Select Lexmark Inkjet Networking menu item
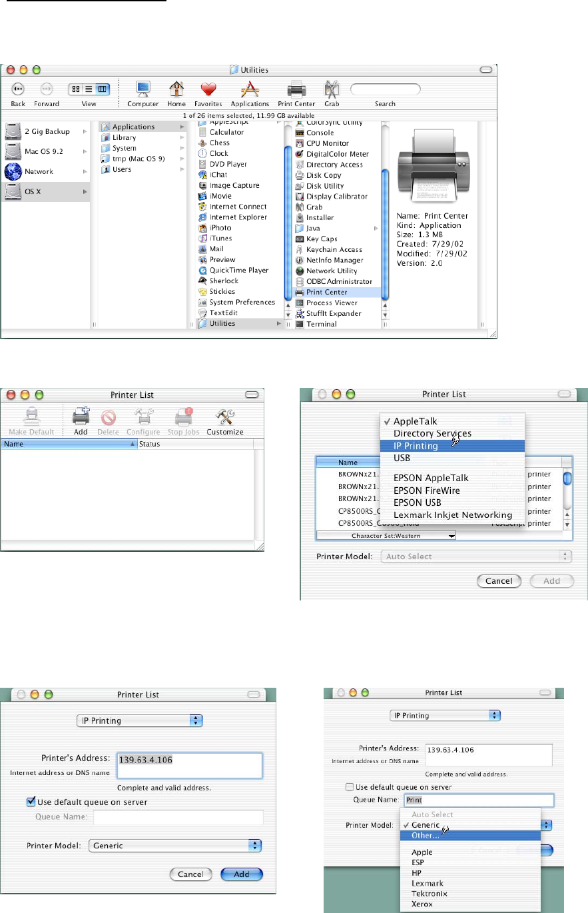 452,515
